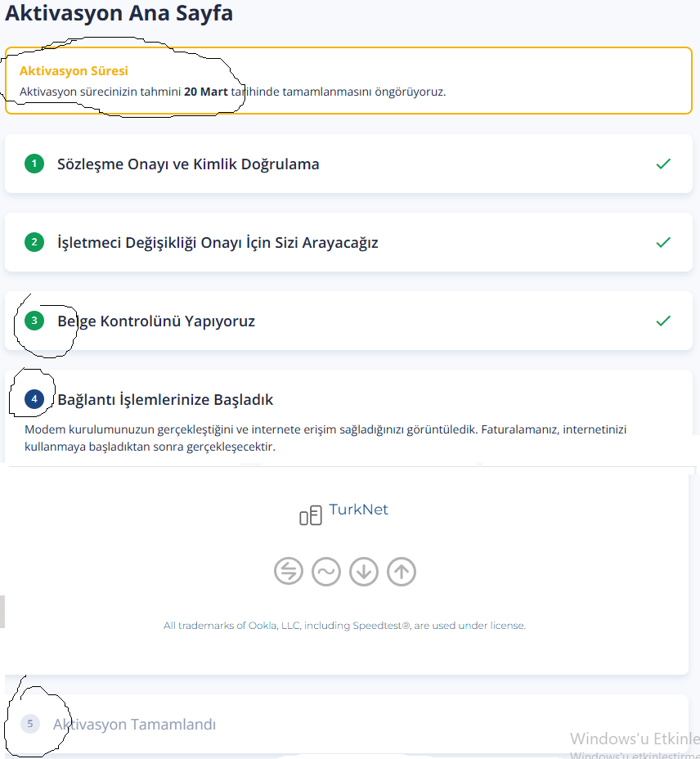The height and width of the screenshot is (759, 700).
Task: Click the download arrow circle icon
Action: (364, 572)
